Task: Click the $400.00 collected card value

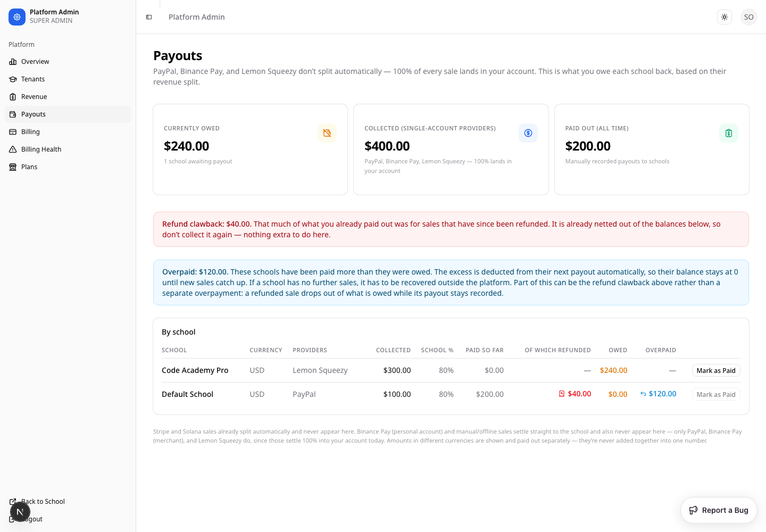Action: (x=387, y=146)
